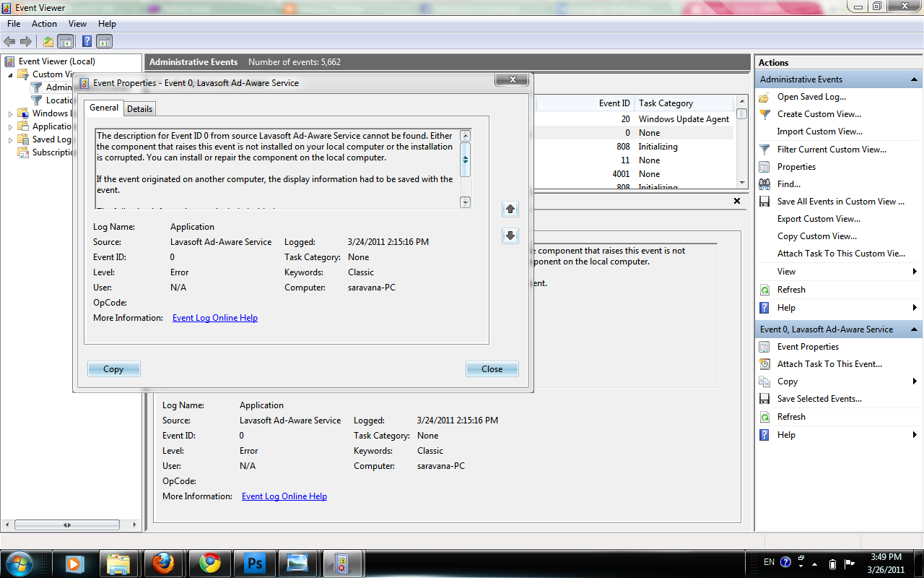Image resolution: width=924 pixels, height=578 pixels.
Task: Select the General tab in Event Properties
Action: [104, 108]
